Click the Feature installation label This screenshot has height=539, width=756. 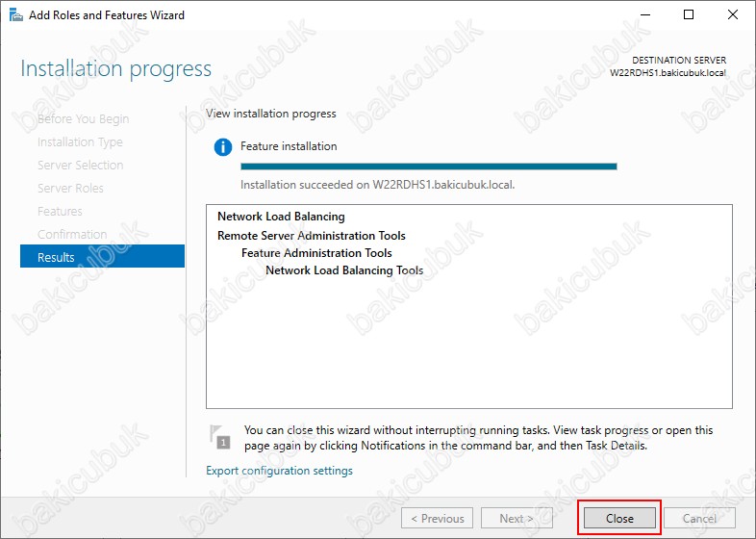289,146
